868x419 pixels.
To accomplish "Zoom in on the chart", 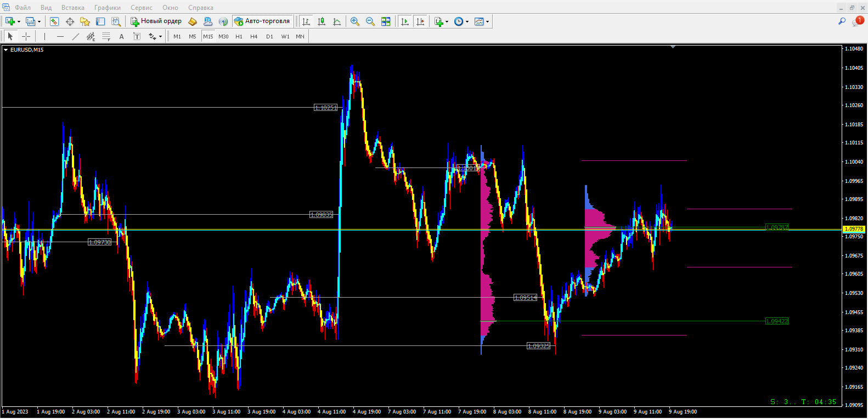I will coord(355,21).
